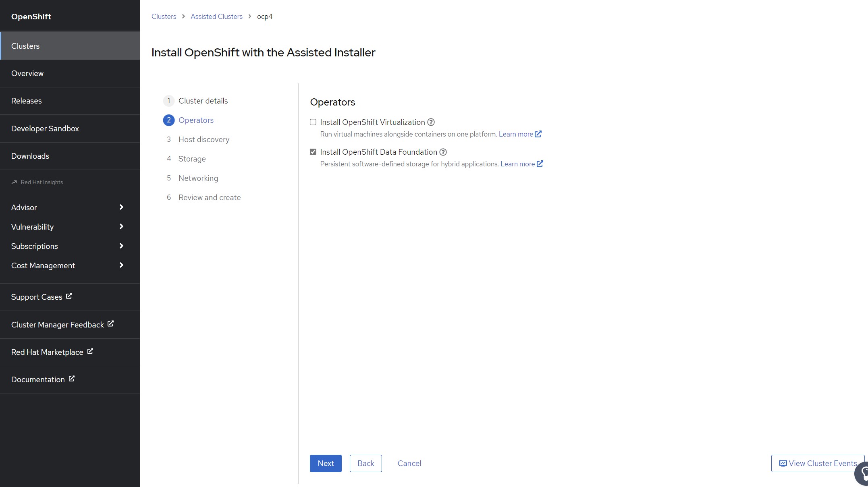Expand the Vulnerability menu chevron
868x487 pixels.
(121, 226)
